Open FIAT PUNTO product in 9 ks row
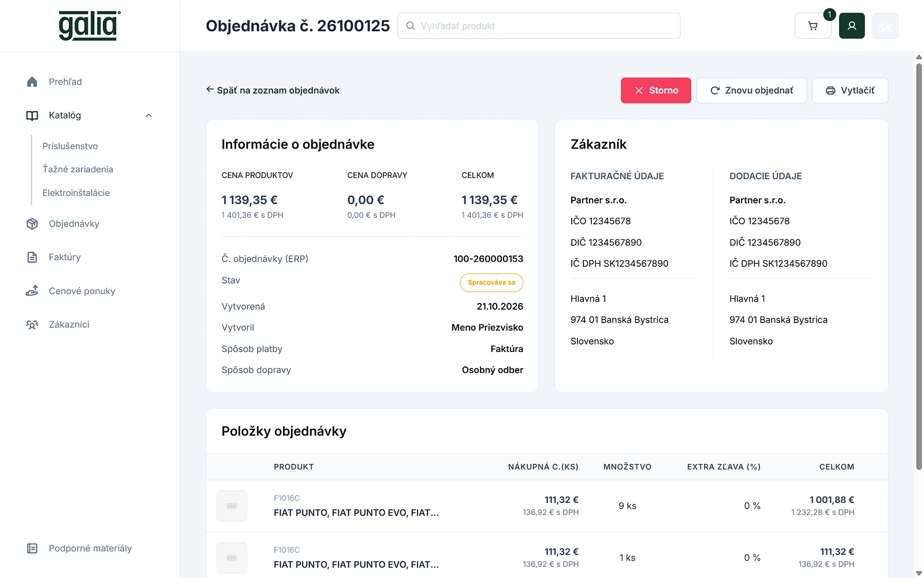 click(356, 513)
